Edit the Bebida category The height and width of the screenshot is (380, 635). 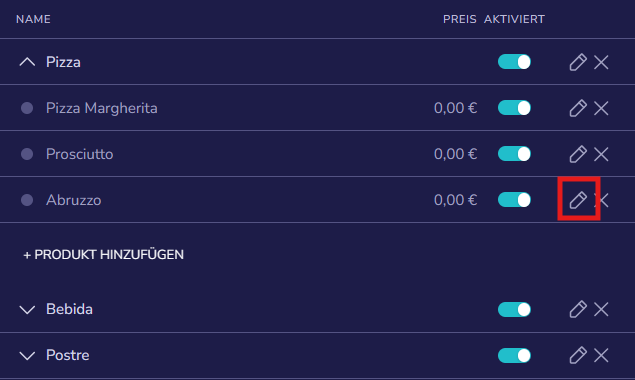click(578, 309)
